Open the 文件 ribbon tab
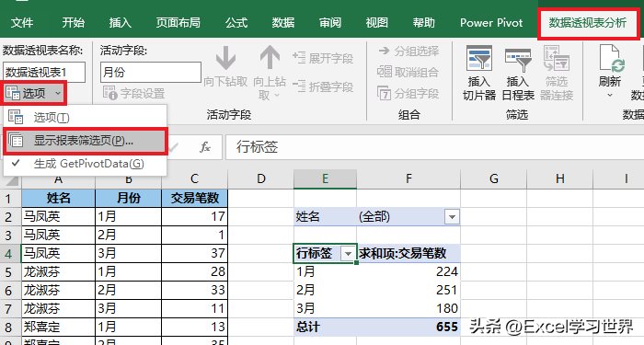644x345 pixels. pos(22,22)
